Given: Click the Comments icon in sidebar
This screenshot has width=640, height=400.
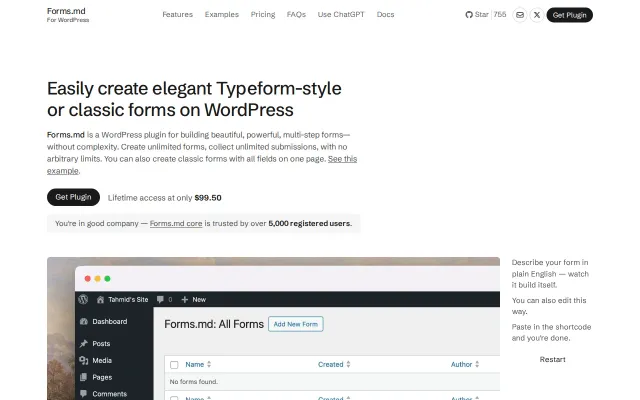Looking at the screenshot, I should [84, 394].
